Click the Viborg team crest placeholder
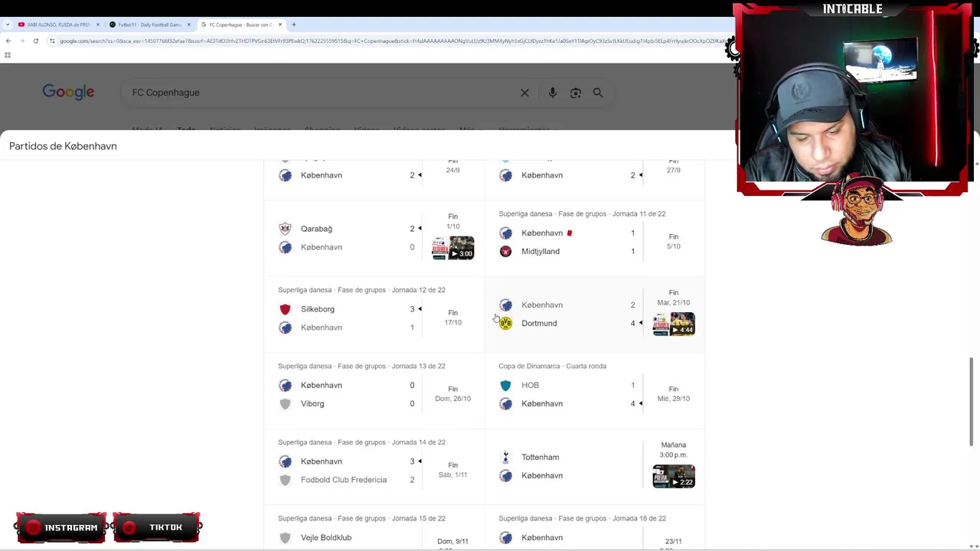 285,403
